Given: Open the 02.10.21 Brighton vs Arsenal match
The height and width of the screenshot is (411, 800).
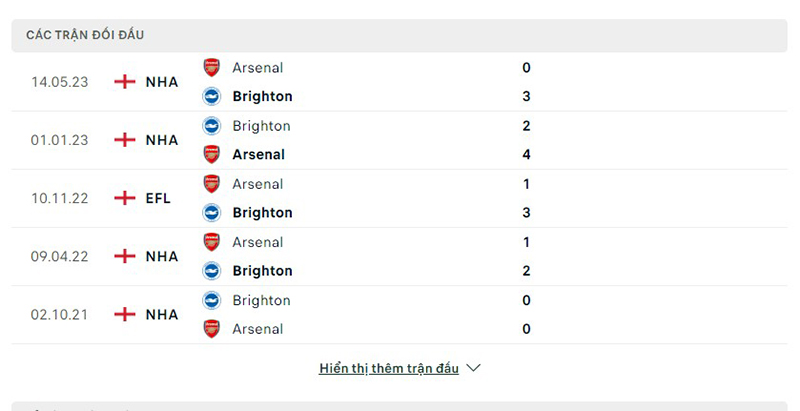Looking at the screenshot, I should click(x=400, y=315).
